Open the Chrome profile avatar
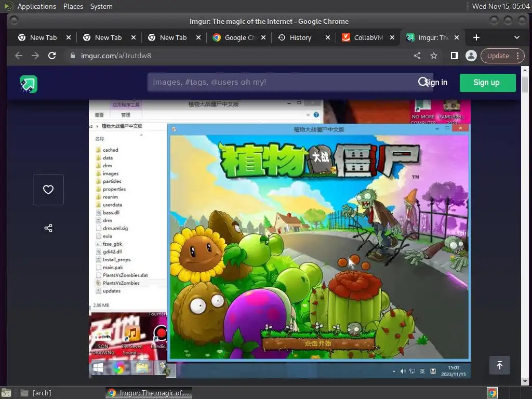 (x=471, y=56)
